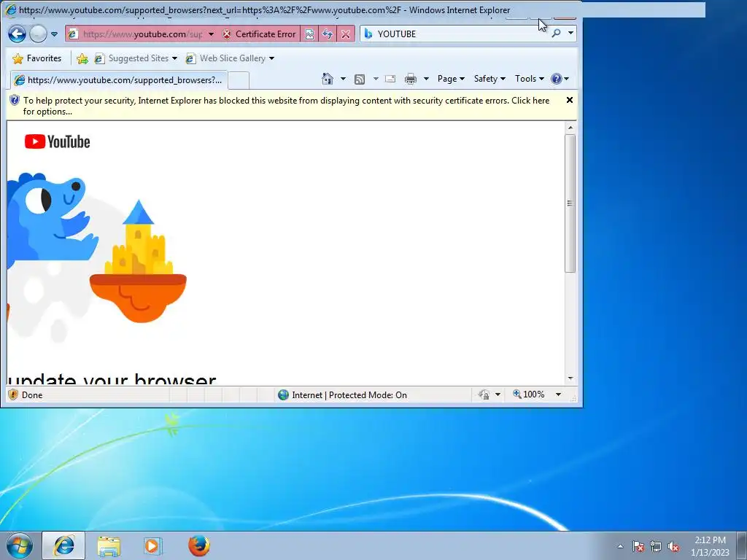
Task: Toggle the Compatibility View icon
Action: tap(309, 34)
